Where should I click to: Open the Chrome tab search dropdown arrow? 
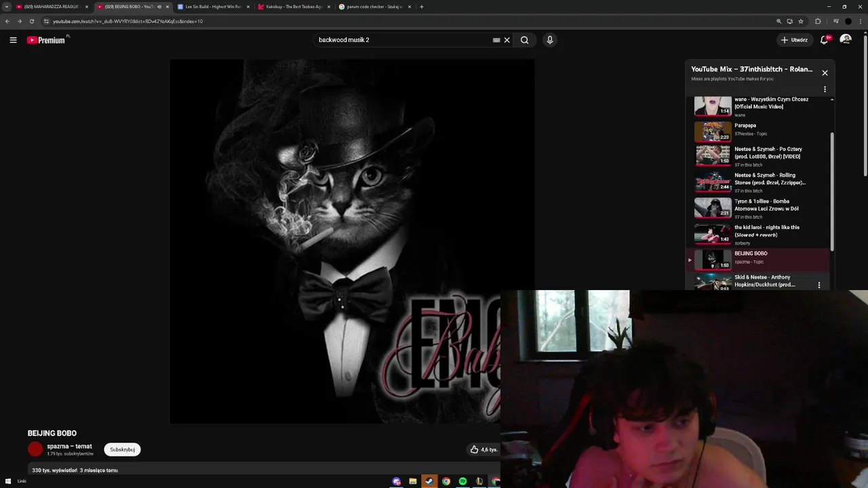[7, 7]
